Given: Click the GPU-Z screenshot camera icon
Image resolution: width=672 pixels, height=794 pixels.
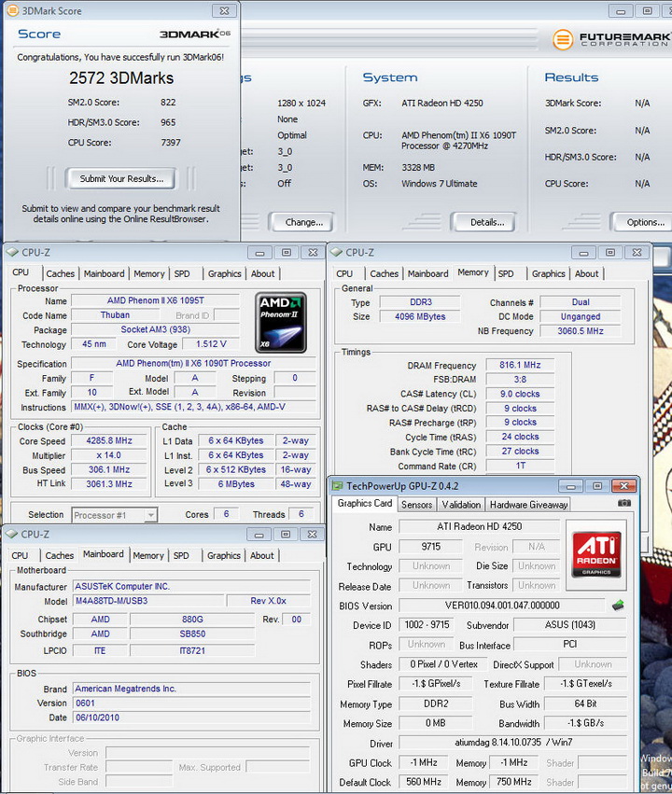Looking at the screenshot, I should click(x=624, y=503).
